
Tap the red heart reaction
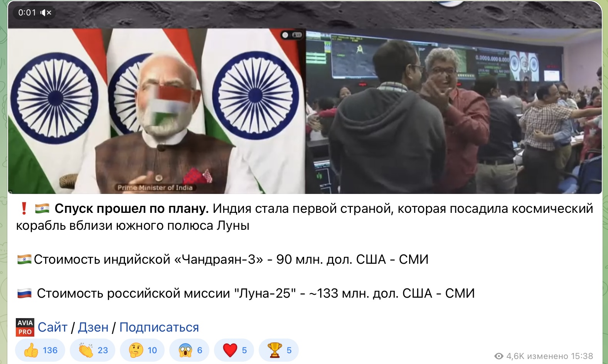tap(234, 350)
